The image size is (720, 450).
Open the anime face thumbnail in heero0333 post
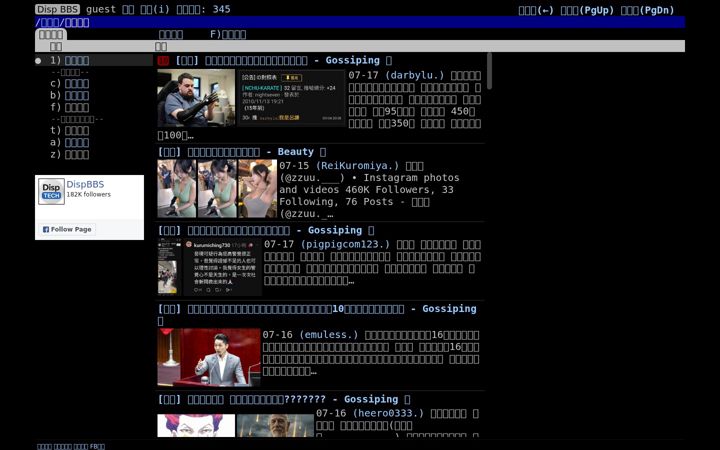[x=196, y=425]
